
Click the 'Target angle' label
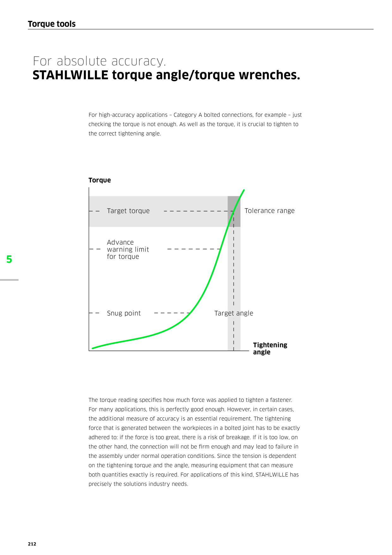coord(234,313)
